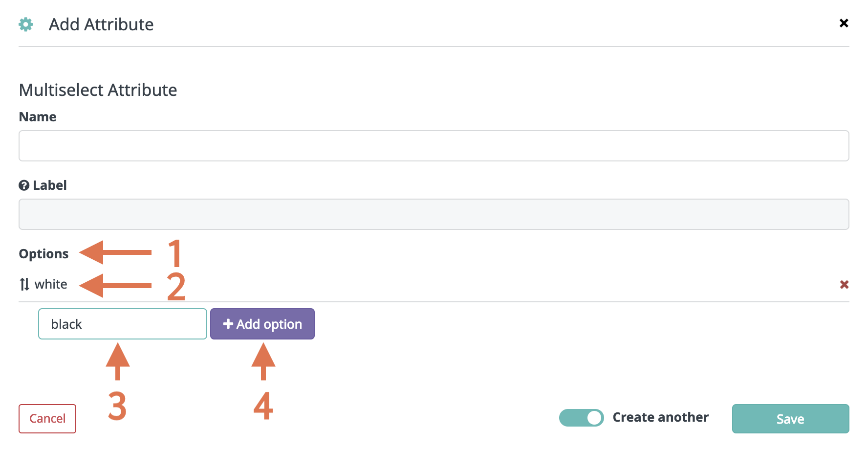Select the white option row text
Image resolution: width=868 pixels, height=452 pixels.
point(51,284)
